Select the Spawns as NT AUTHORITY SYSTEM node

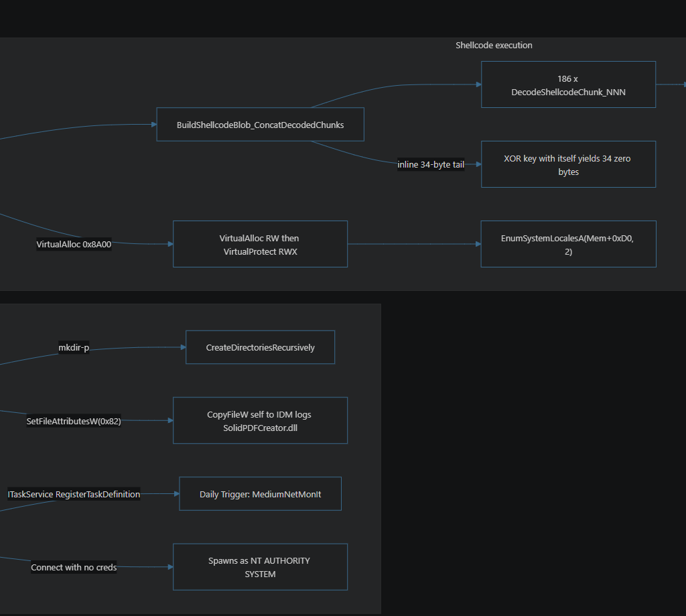pos(261,567)
